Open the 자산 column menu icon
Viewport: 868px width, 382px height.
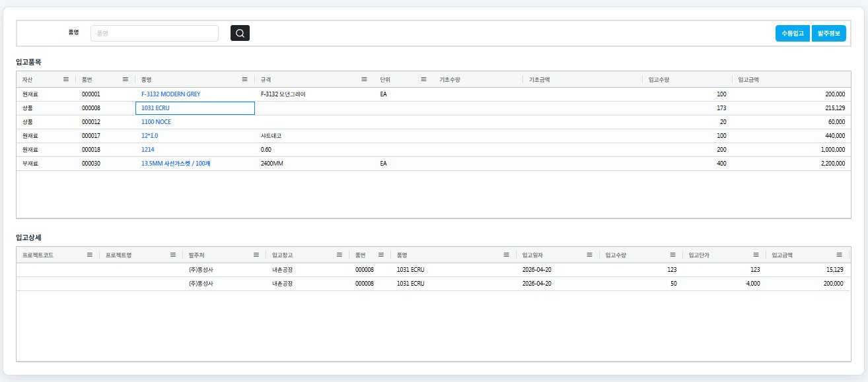66,79
